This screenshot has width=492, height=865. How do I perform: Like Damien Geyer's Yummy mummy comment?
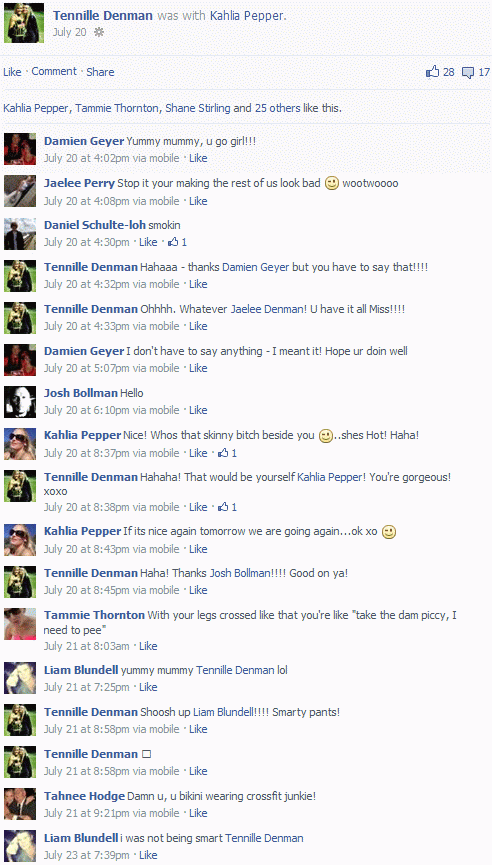click(x=198, y=158)
